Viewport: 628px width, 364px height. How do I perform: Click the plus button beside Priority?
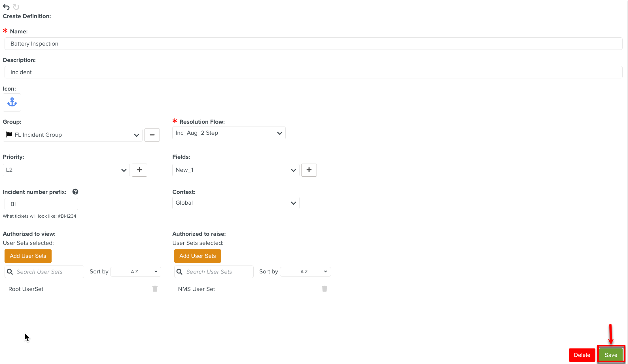click(x=139, y=170)
